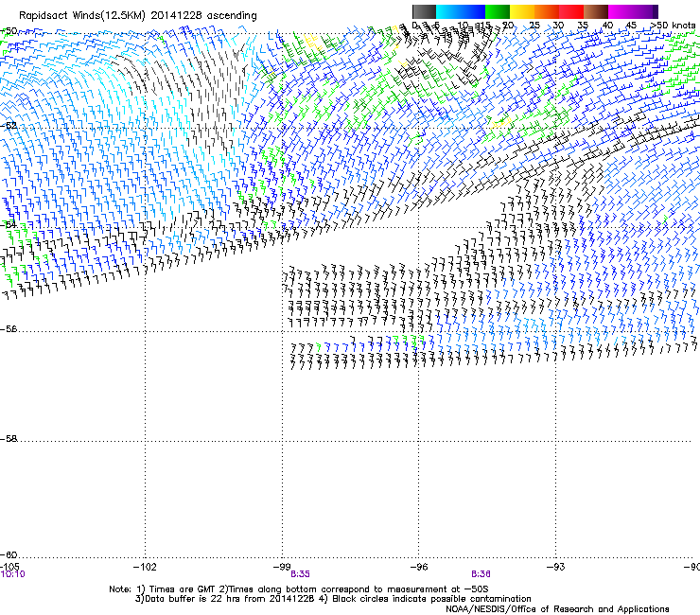Click the '40' legend scale label

click(x=607, y=26)
